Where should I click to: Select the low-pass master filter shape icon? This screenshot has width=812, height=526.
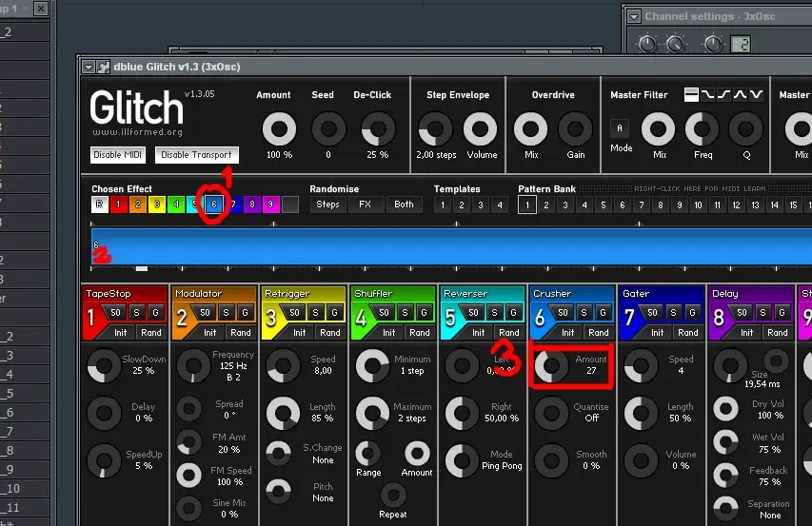[707, 95]
